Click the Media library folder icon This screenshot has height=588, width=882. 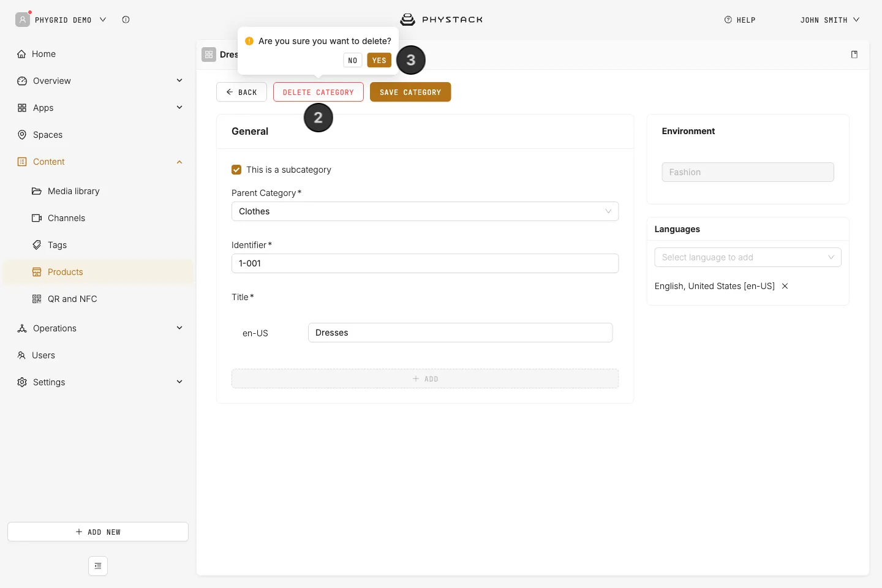pyautogui.click(x=37, y=191)
